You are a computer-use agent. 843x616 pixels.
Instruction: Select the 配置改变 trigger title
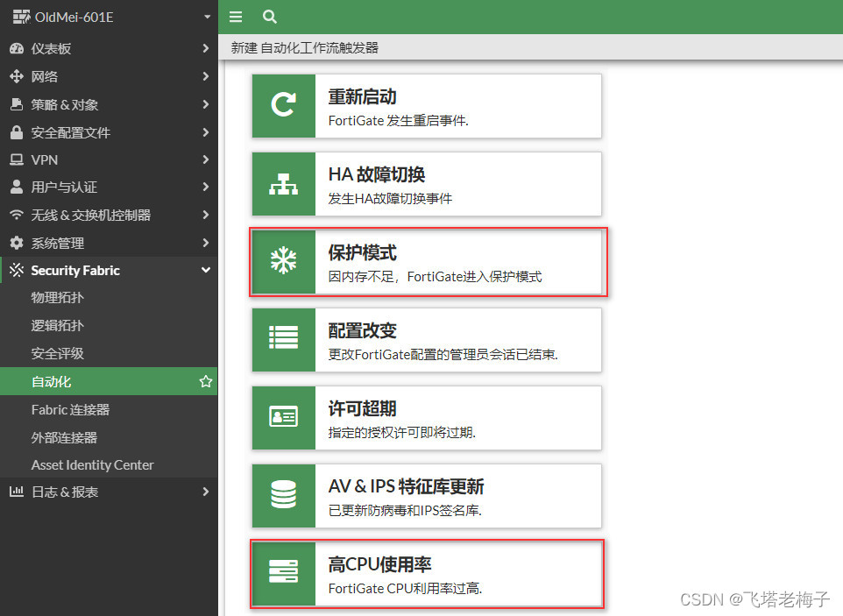click(363, 330)
